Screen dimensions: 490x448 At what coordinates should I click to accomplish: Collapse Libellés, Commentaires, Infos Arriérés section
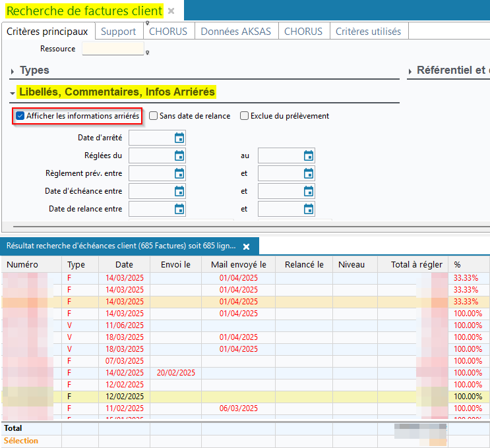point(12,93)
